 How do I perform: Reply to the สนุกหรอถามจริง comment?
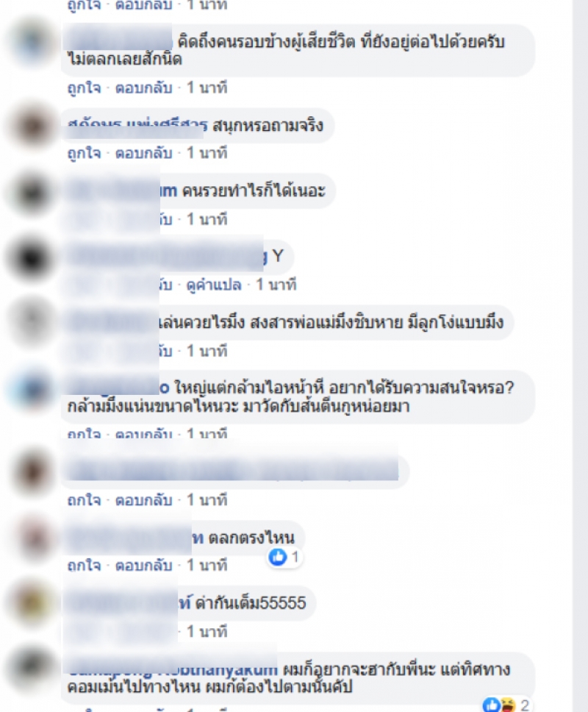click(144, 153)
